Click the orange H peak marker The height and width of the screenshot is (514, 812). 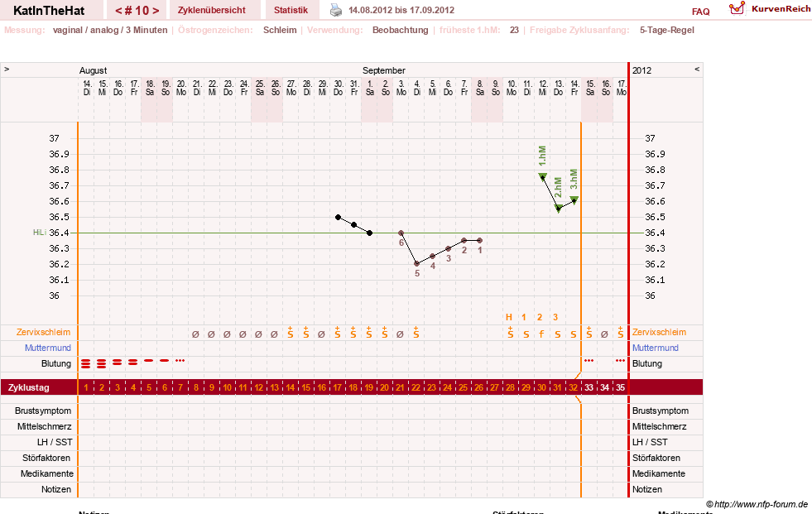click(x=508, y=317)
